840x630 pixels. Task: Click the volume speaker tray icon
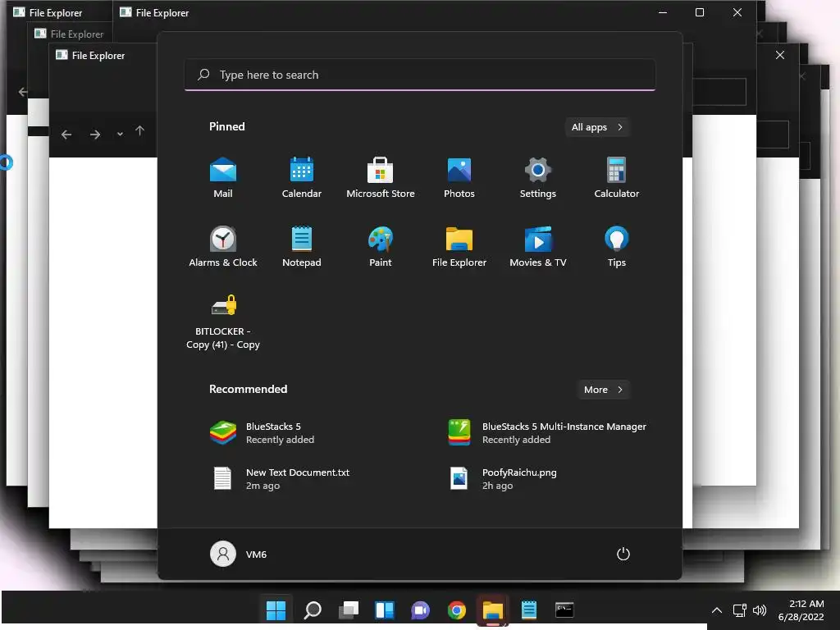pos(759,609)
